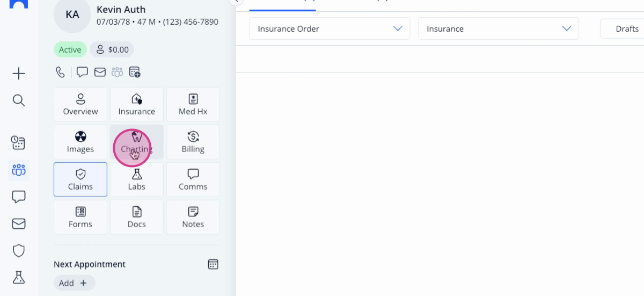Expand the Insurance Order dropdown
This screenshot has height=296, width=644.
click(x=330, y=28)
